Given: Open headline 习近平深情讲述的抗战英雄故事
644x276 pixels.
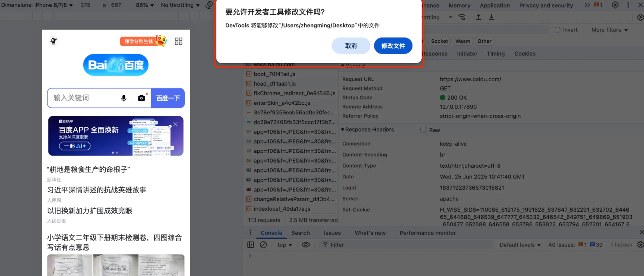Looking at the screenshot, I should click(97, 190).
